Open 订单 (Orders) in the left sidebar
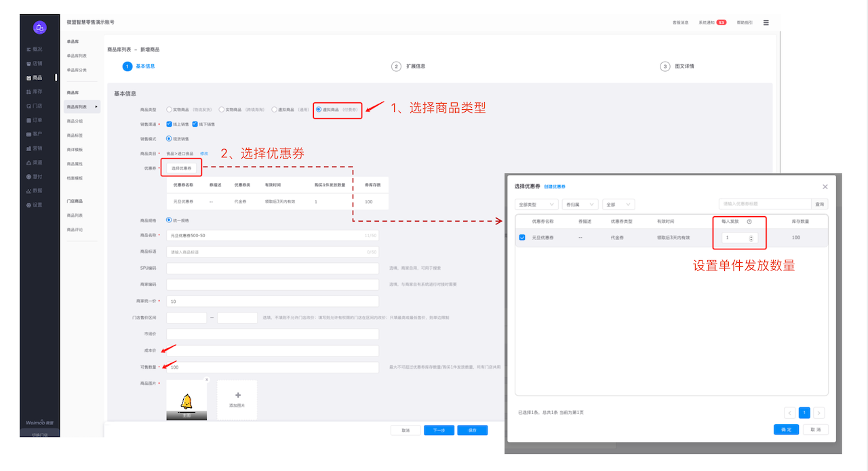The width and height of the screenshot is (868, 471). [38, 120]
